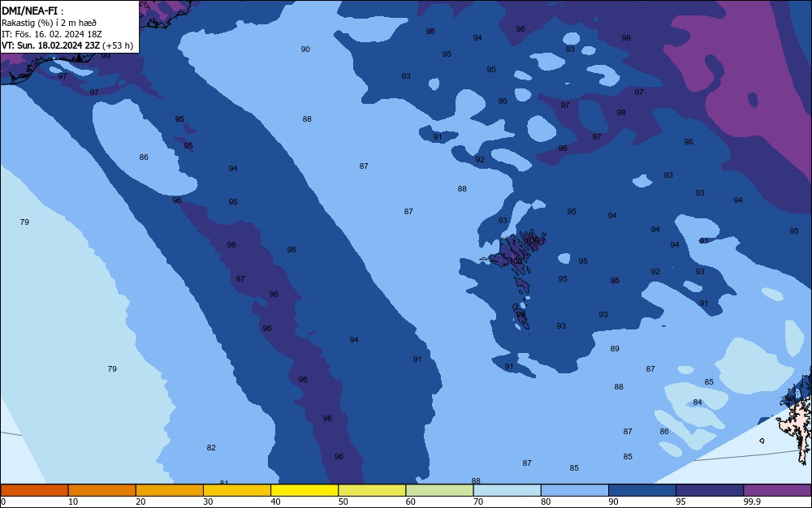Click the '84' humidity value on the map
The image size is (812, 508).
tap(698, 402)
